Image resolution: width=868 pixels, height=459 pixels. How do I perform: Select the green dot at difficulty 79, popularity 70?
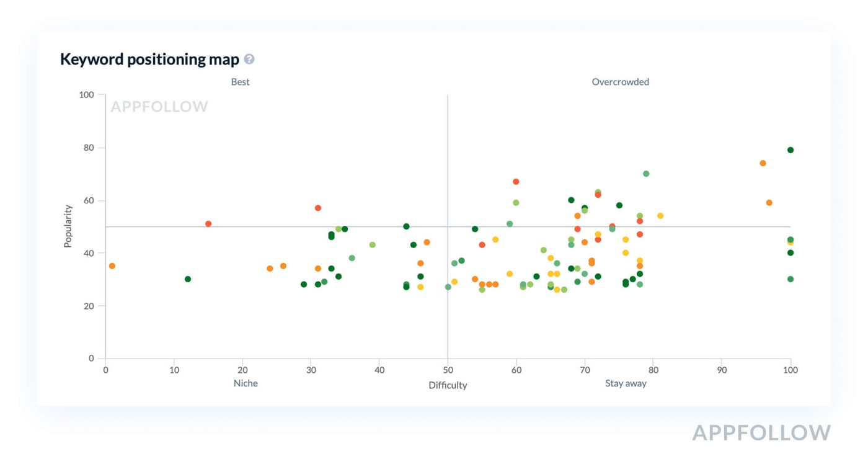tap(646, 174)
